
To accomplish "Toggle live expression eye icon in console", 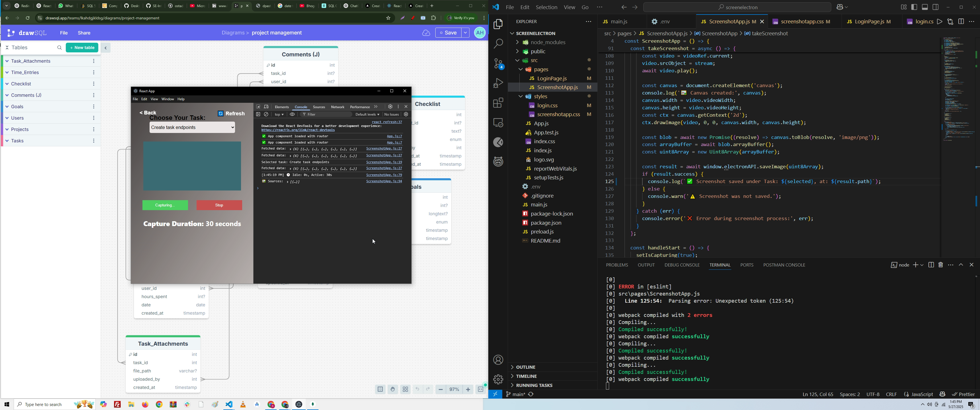I will tap(293, 114).
